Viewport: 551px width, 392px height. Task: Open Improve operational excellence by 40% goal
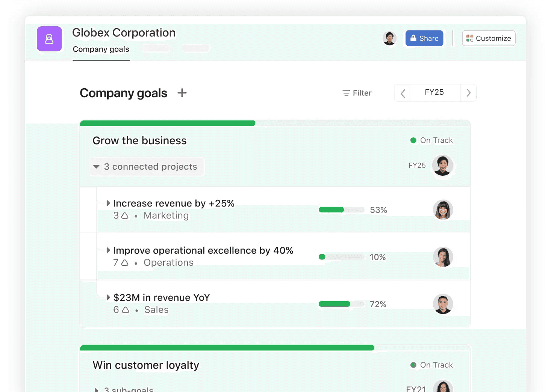click(203, 250)
